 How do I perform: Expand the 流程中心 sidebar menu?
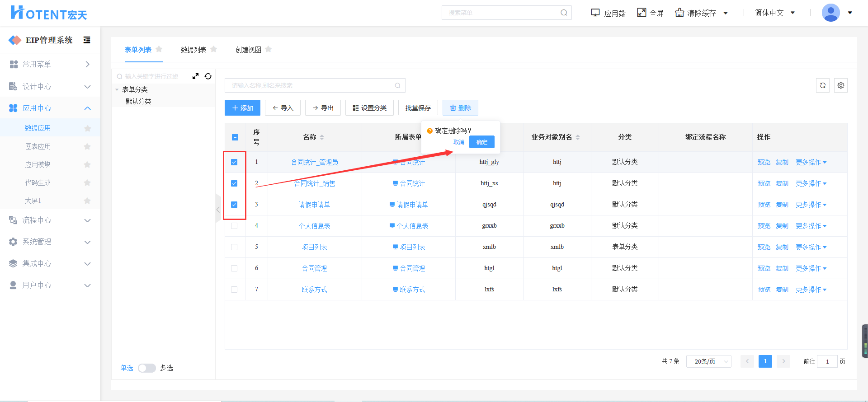[x=50, y=220]
